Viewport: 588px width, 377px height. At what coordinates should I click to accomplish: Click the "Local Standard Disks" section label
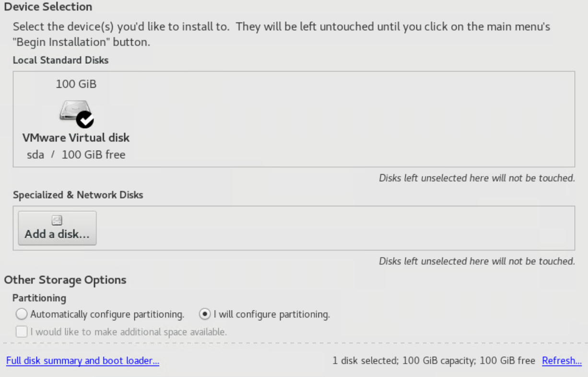click(60, 60)
